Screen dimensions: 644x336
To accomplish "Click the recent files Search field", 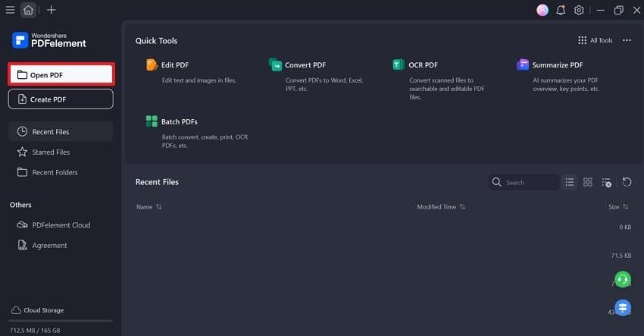I will 529,182.
